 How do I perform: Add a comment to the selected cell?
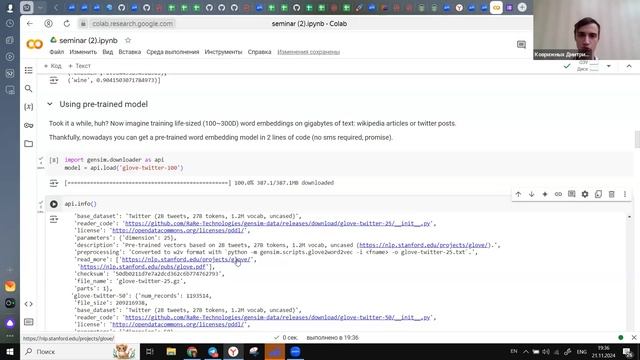coord(571,194)
